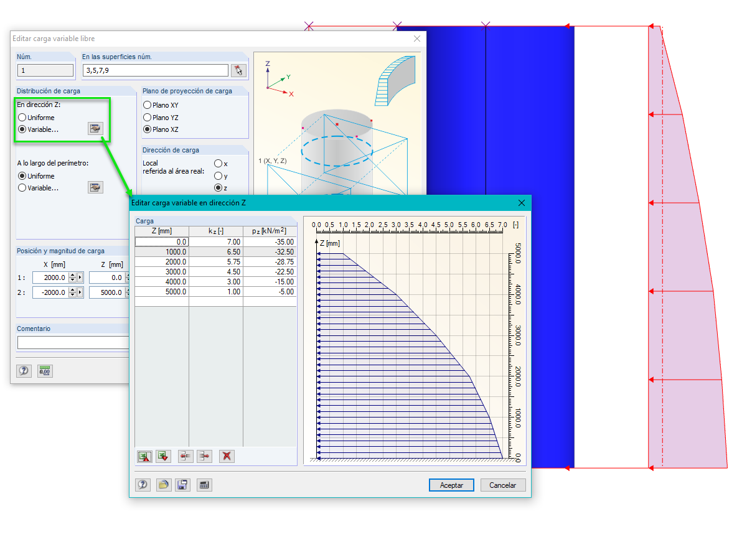The height and width of the screenshot is (560, 747).
Task: Click the Z [mm] column header
Action: pos(162,231)
